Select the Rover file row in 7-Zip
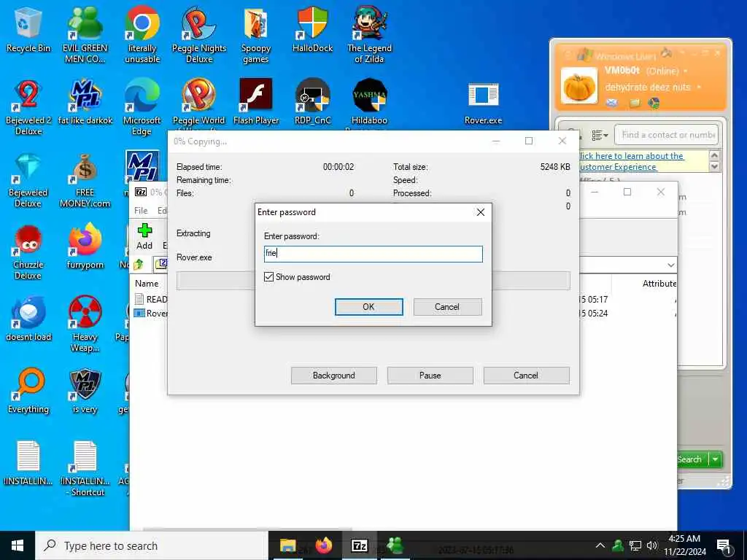This screenshot has width=747, height=560. (x=150, y=313)
